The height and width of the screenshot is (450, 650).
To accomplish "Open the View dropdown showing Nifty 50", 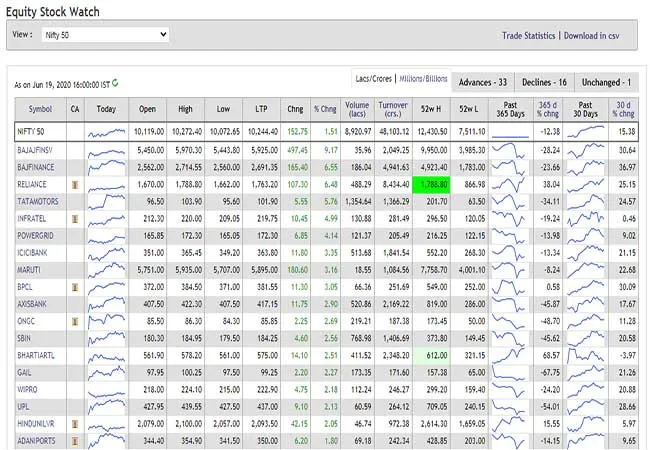I will pyautogui.click(x=105, y=35).
